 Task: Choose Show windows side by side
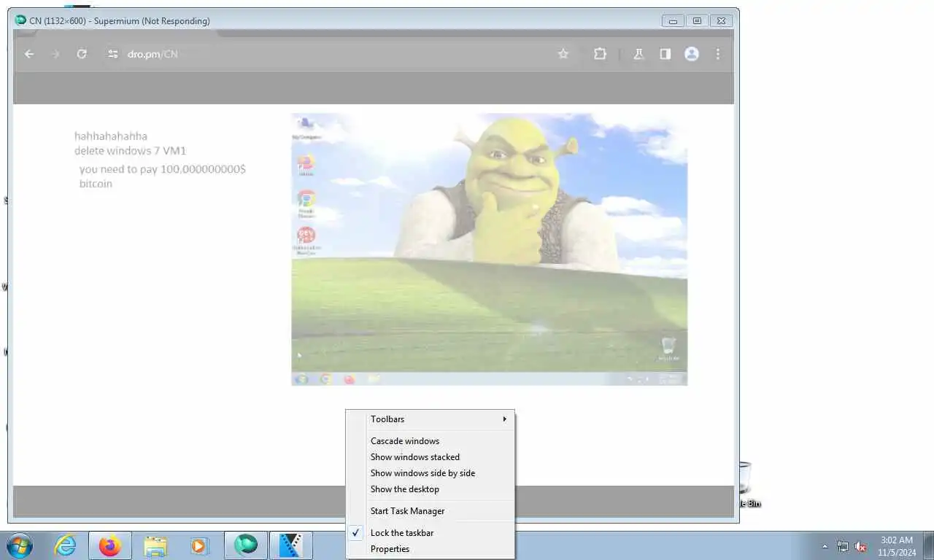coord(431,473)
